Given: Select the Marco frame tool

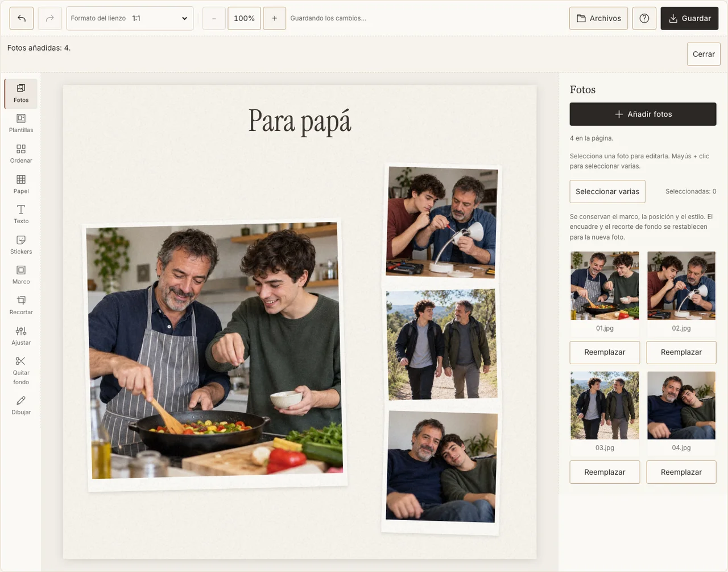Looking at the screenshot, I should pyautogui.click(x=21, y=275).
